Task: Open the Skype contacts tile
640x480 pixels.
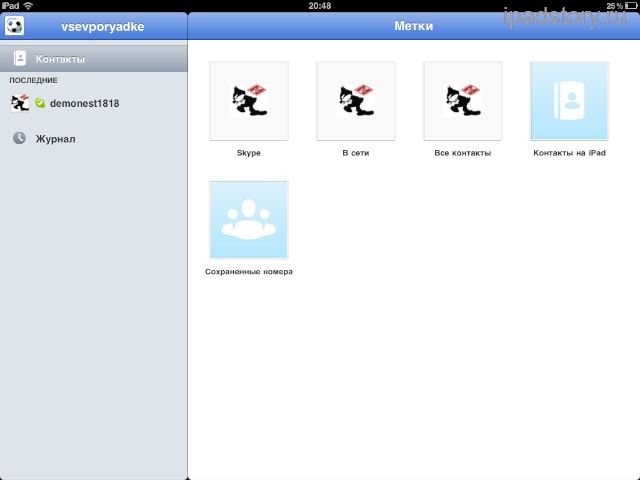Action: (x=249, y=101)
